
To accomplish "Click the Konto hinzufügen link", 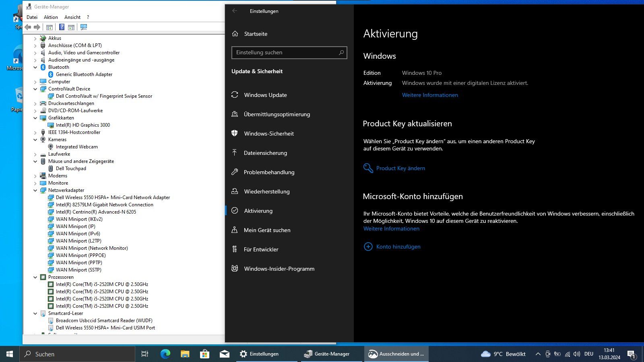I will tap(398, 247).
